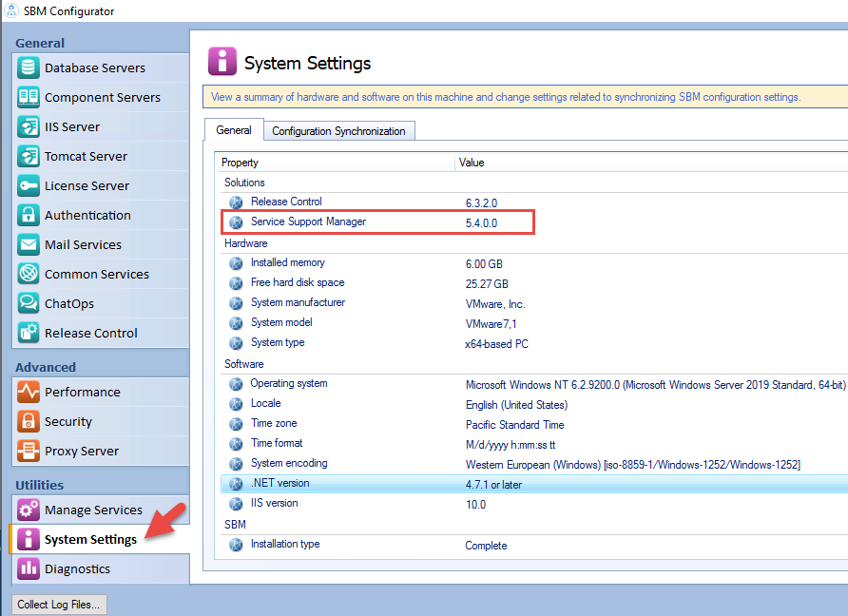Click the System Settings sidebar icon
The width and height of the screenshot is (848, 616).
click(x=29, y=539)
